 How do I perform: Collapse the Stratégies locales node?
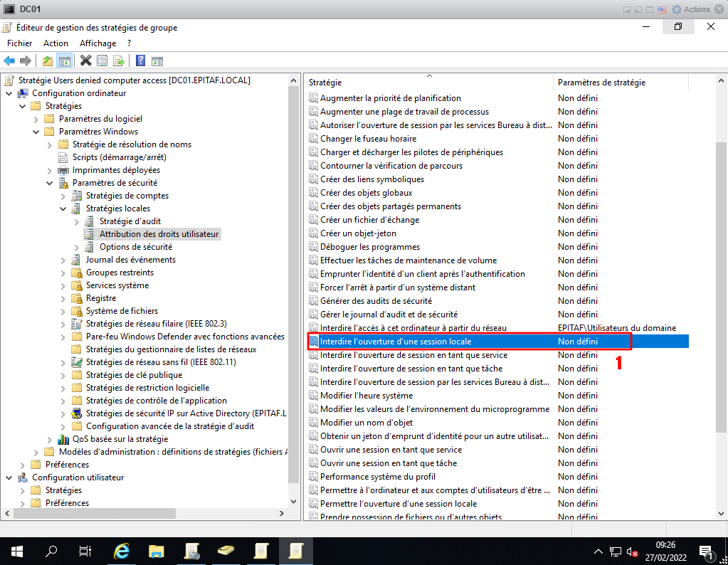[x=63, y=208]
